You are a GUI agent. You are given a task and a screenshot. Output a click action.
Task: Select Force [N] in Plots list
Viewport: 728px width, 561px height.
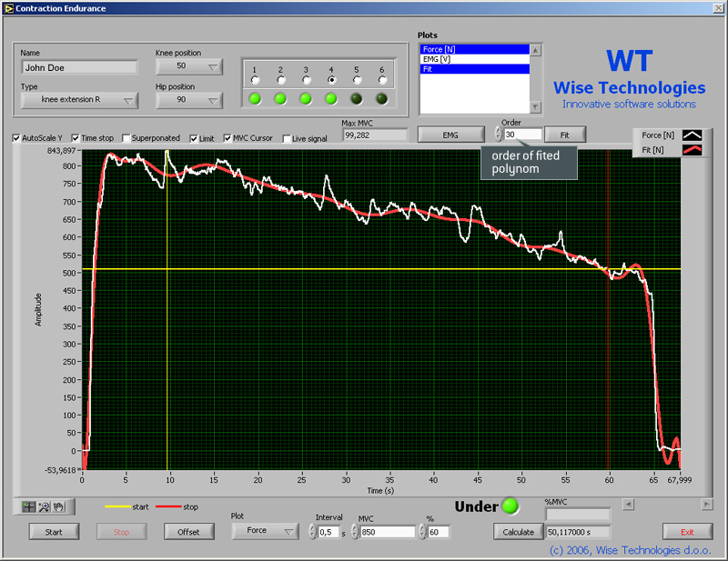click(474, 49)
